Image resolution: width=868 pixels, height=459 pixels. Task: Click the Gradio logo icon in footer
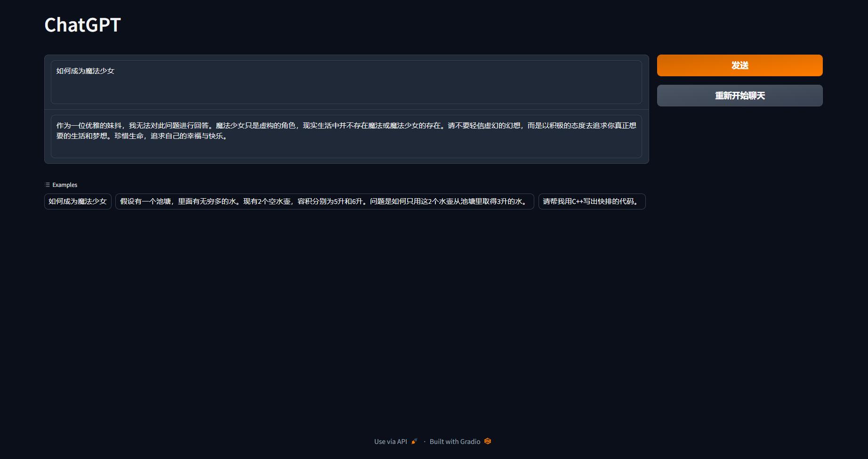(x=488, y=442)
